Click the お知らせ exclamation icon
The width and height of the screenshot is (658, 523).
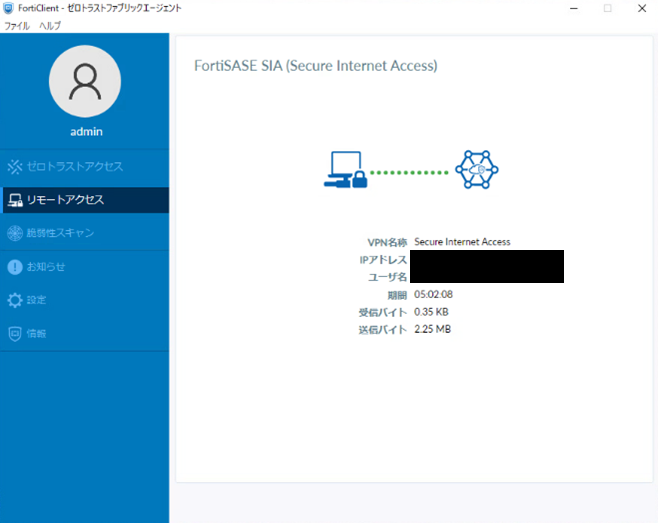(x=15, y=267)
